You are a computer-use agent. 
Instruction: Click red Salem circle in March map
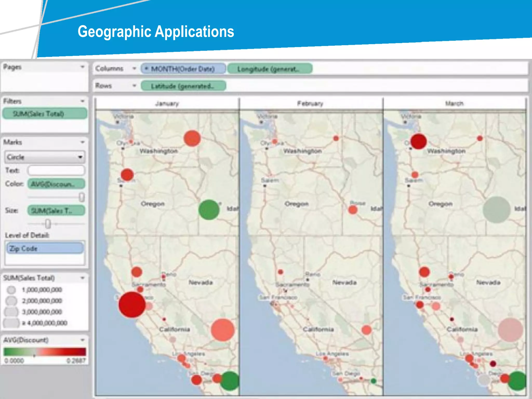tap(415, 175)
